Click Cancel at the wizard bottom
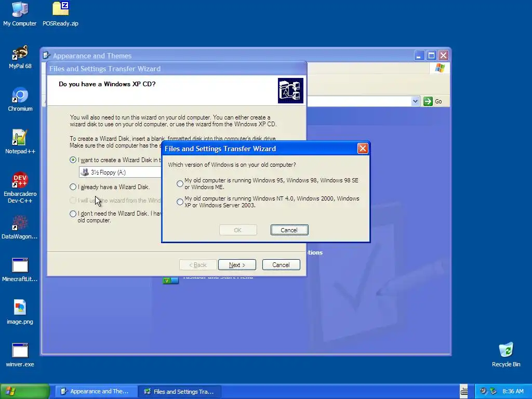This screenshot has width=532, height=399. click(281, 265)
